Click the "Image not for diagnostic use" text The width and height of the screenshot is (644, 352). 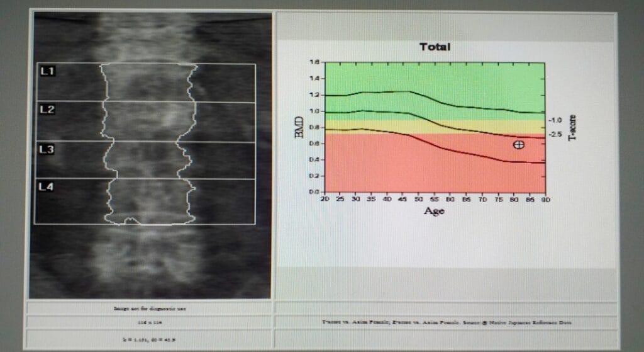coord(148,309)
